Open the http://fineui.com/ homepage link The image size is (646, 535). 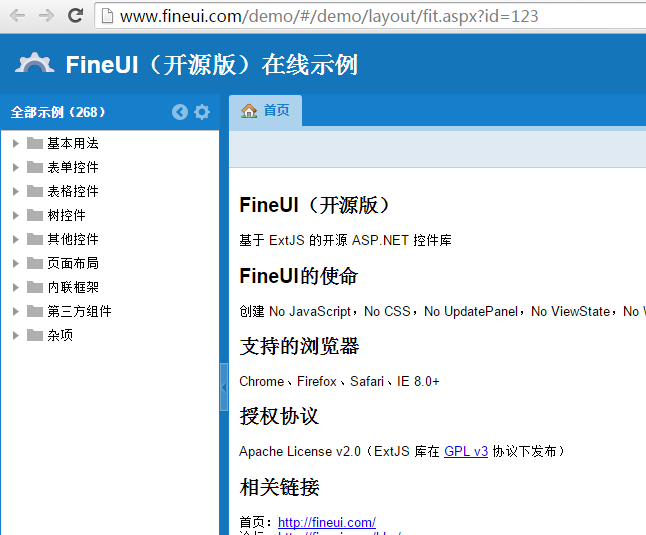(327, 522)
